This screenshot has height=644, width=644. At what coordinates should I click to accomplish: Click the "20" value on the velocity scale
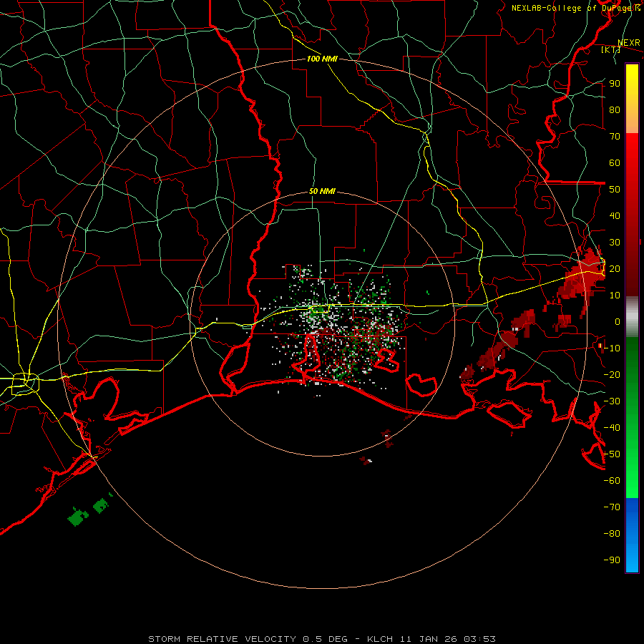[x=615, y=268]
